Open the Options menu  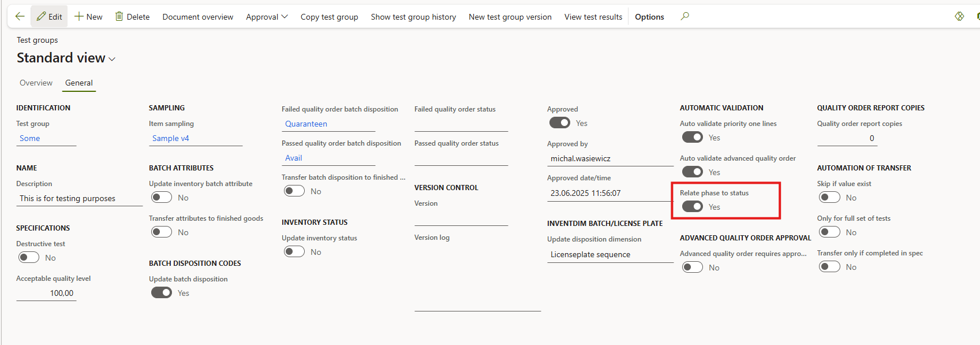click(x=649, y=17)
